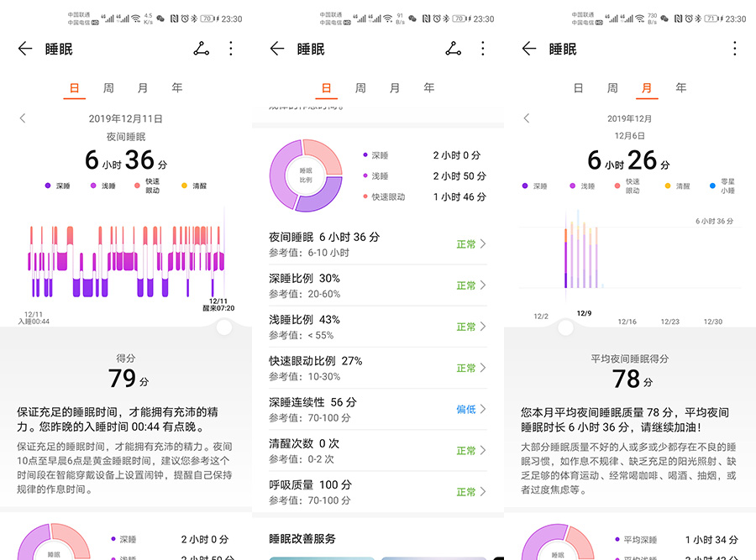Switch to the 周 tab
The image size is (756, 560).
108,87
